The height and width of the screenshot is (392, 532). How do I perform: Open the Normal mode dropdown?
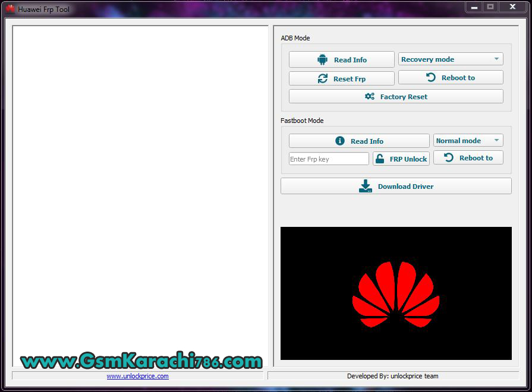(x=468, y=140)
